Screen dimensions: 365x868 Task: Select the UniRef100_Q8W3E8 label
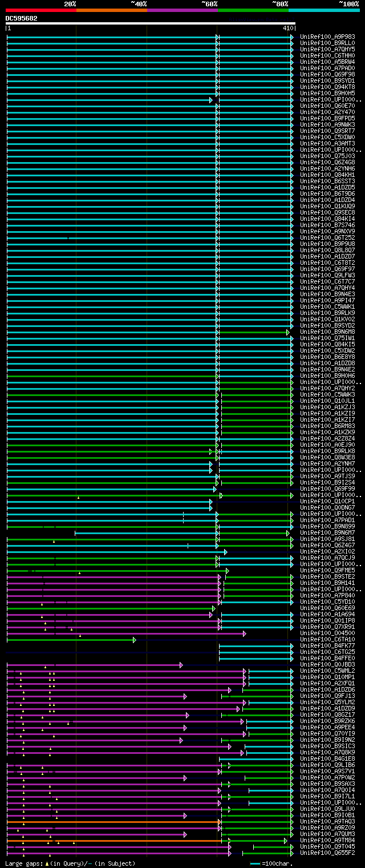coord(328,457)
